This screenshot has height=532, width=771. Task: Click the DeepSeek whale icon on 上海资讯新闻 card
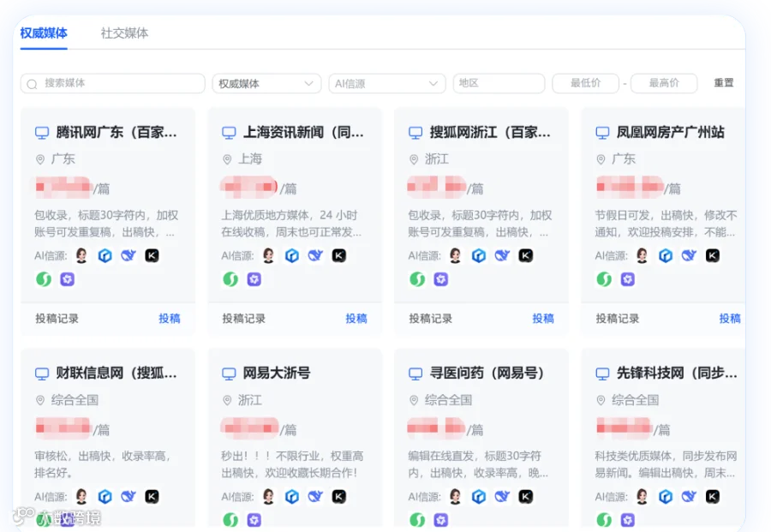(315, 255)
